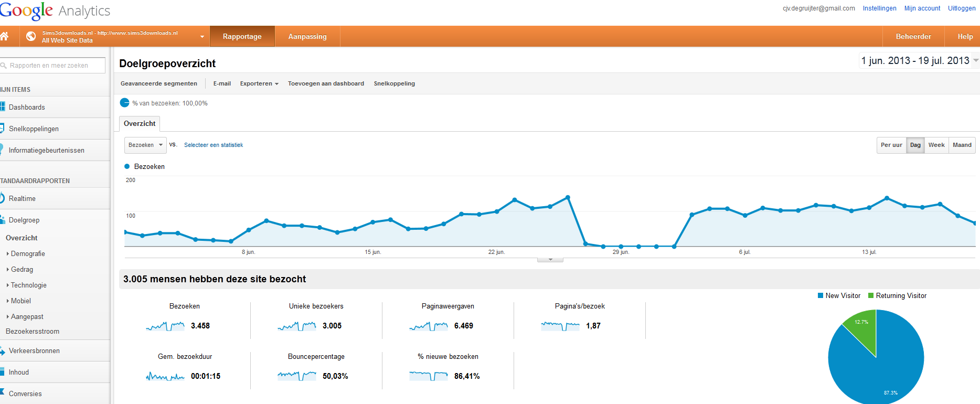Open the Exporteren dropdown menu
Screen dimensions: 980x404
coord(259,83)
